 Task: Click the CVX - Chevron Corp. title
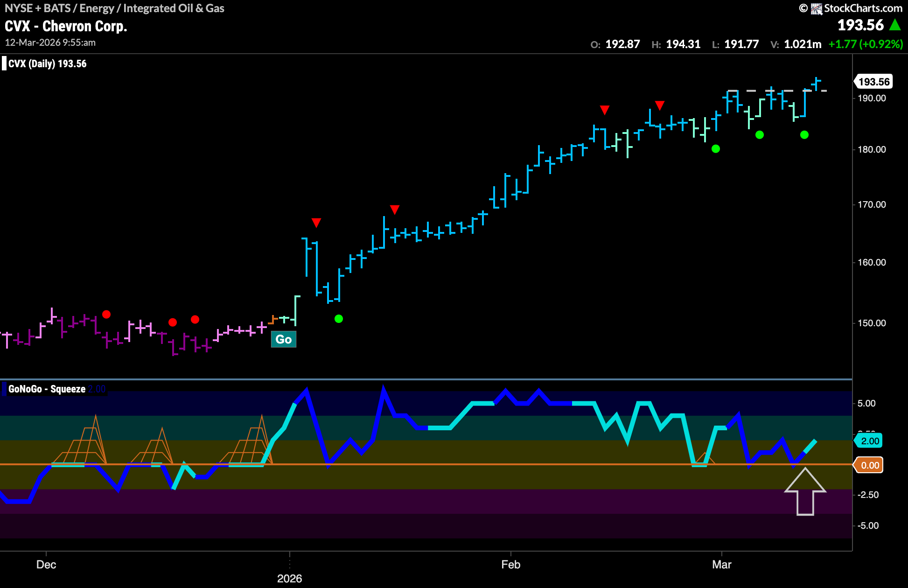(66, 26)
